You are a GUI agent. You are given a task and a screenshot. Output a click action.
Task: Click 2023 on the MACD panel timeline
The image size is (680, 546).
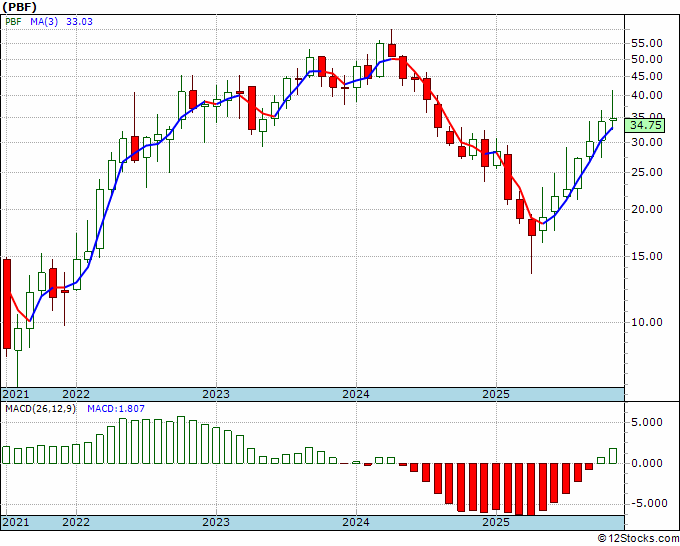(x=216, y=522)
